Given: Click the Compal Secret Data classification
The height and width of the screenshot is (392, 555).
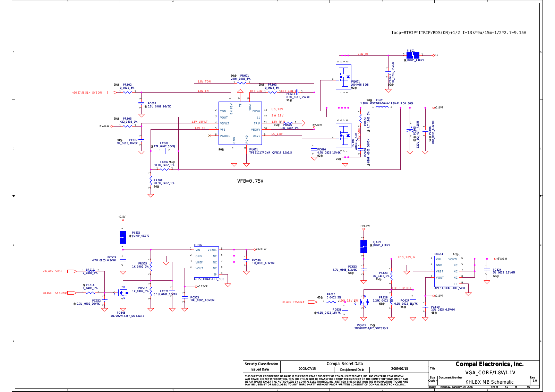Looking at the screenshot, I should point(344,364).
